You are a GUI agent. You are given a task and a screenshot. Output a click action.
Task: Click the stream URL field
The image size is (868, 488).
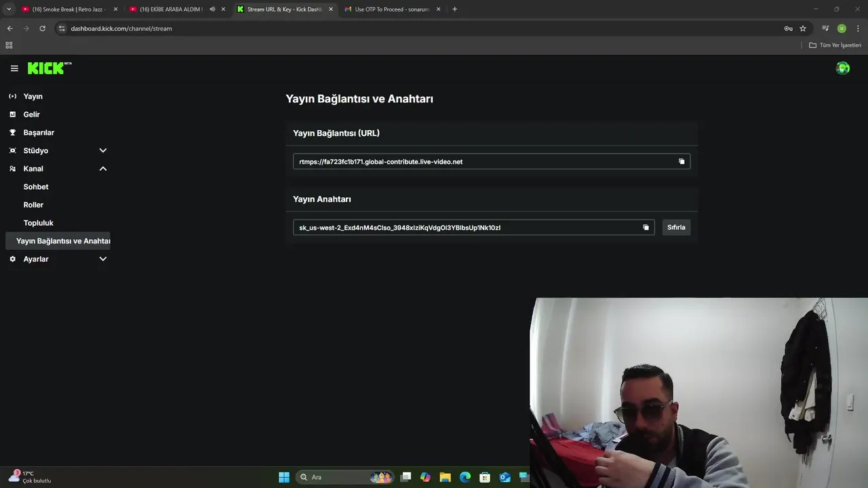point(492,161)
